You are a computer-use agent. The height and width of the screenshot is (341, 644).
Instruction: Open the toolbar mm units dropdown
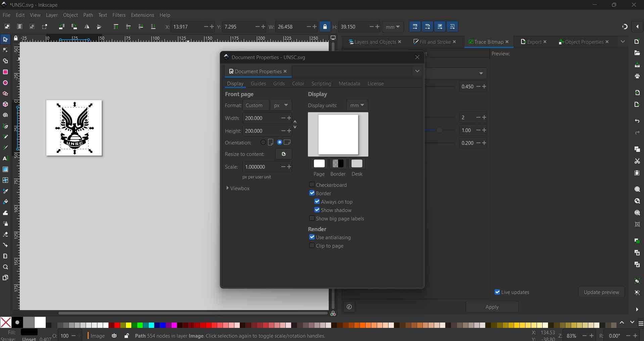[393, 27]
